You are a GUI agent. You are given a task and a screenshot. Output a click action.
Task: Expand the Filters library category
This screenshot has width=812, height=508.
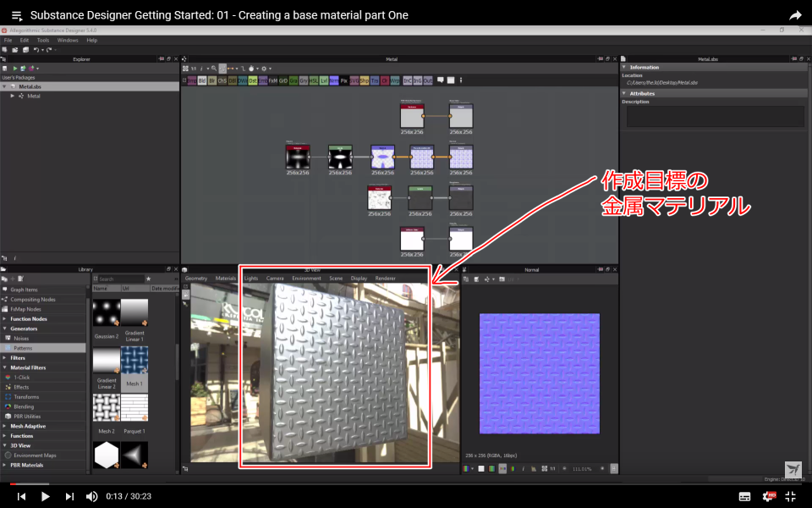tap(5, 357)
